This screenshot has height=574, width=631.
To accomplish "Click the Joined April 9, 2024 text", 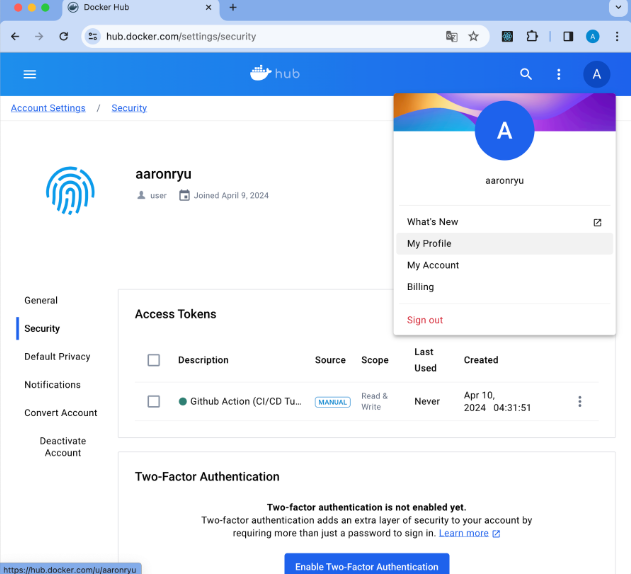I will coord(231,196).
